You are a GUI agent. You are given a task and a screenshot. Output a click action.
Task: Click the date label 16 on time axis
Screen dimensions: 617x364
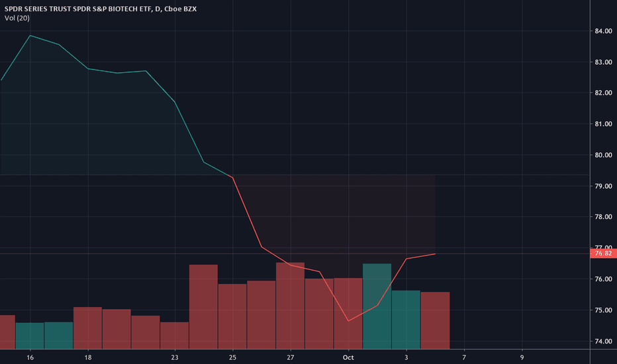[30, 357]
